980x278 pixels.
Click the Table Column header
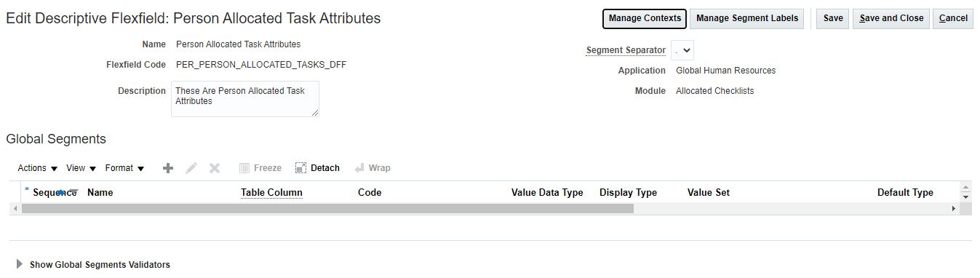(x=271, y=193)
